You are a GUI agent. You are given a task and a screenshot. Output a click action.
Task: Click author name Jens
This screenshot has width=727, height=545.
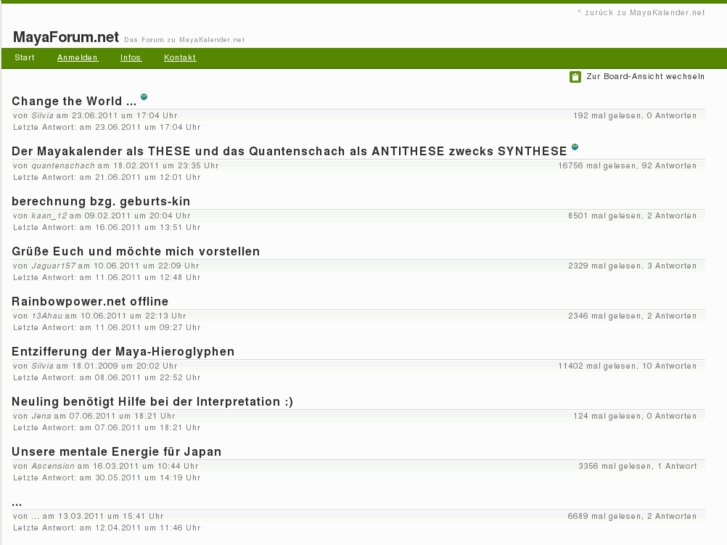click(41, 416)
